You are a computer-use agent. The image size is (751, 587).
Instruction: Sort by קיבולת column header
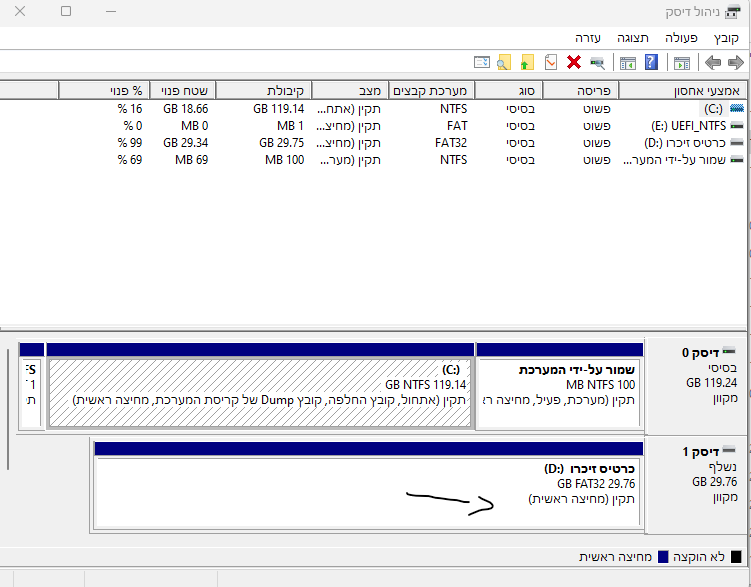(x=263, y=90)
